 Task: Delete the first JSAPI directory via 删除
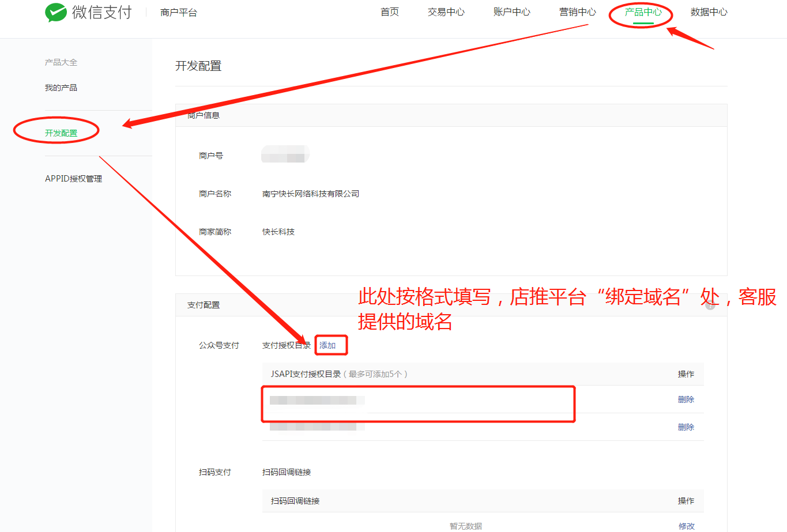tap(686, 399)
